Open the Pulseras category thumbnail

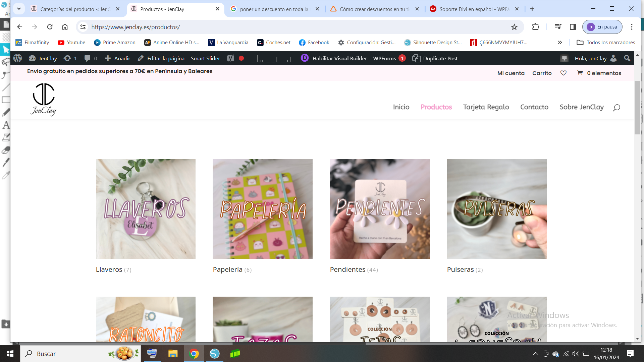tap(496, 209)
